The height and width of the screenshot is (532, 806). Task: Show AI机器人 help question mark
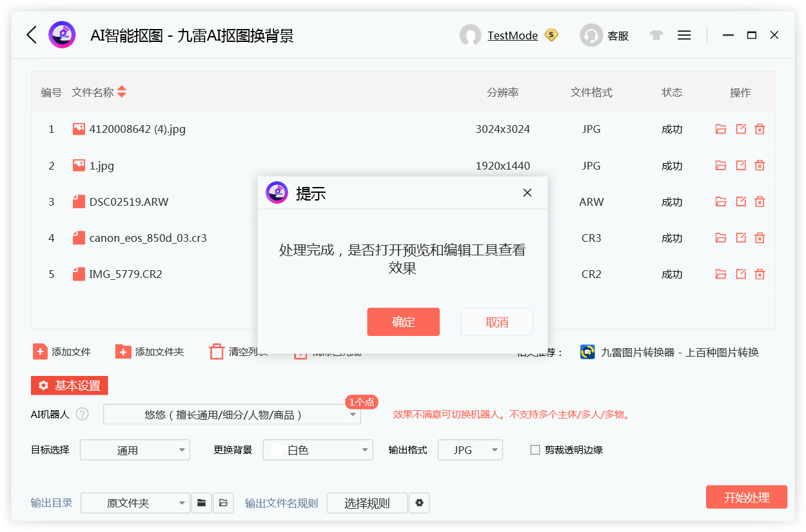click(x=82, y=414)
